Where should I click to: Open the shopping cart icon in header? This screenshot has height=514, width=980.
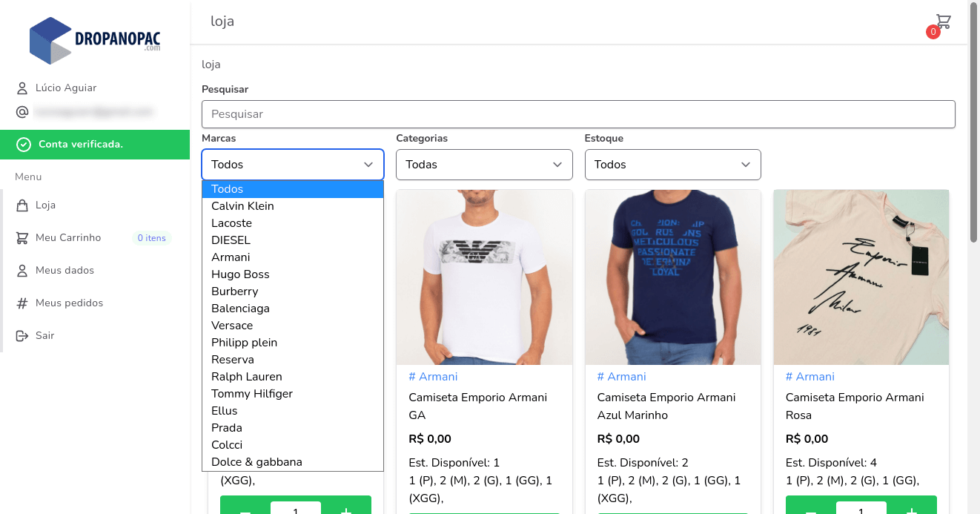(943, 22)
